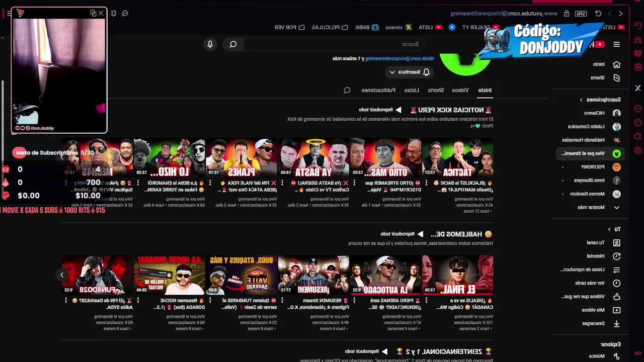Open Ver más tarde list

(x=599, y=283)
